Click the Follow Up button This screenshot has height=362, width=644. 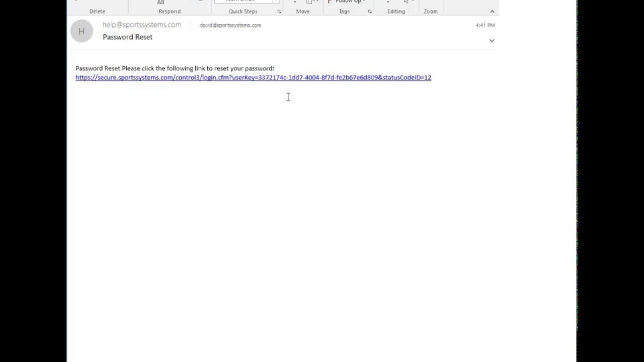coord(347,2)
